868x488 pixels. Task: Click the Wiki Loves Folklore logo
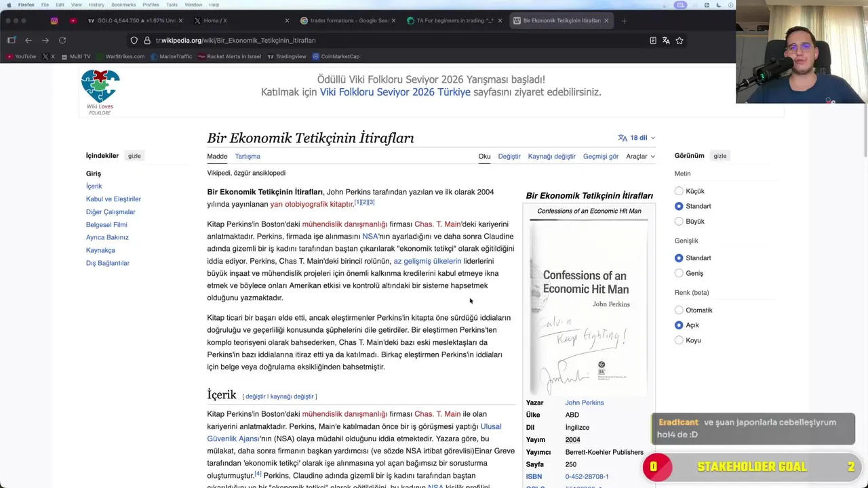point(100,92)
